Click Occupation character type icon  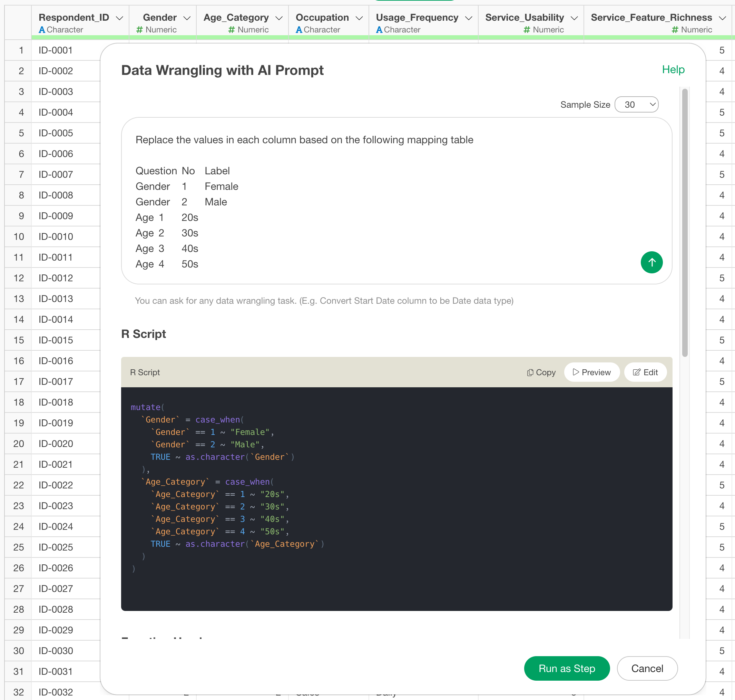[x=299, y=29]
